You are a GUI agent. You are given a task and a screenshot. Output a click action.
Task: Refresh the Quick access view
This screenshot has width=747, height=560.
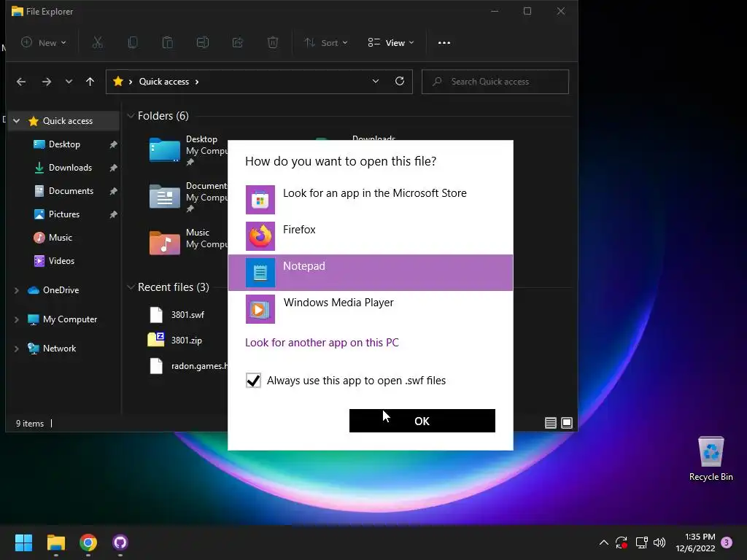tap(400, 82)
